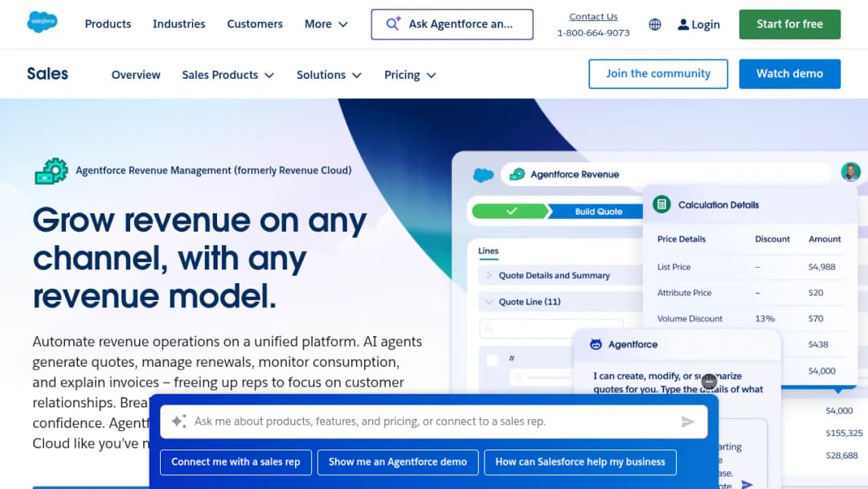Click the Start for free button
The image size is (868, 489).
[x=789, y=24]
